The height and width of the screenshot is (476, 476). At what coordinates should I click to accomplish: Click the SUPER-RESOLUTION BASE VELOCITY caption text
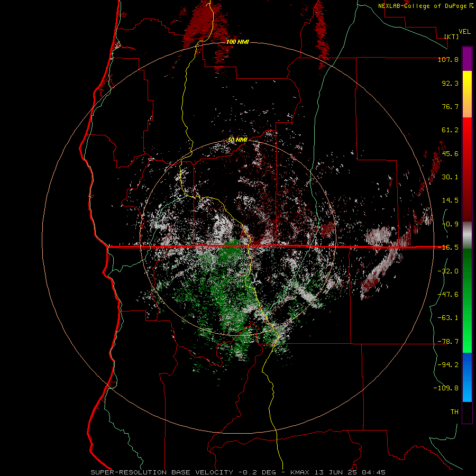click(162, 472)
